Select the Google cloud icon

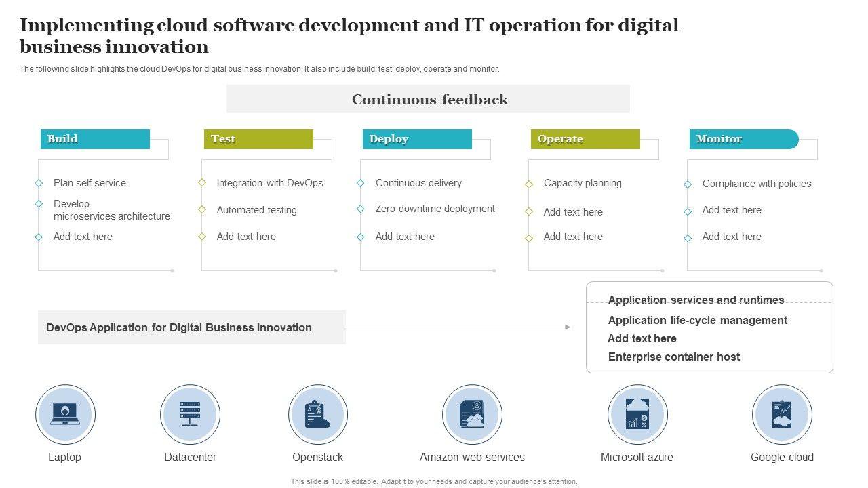point(782,414)
